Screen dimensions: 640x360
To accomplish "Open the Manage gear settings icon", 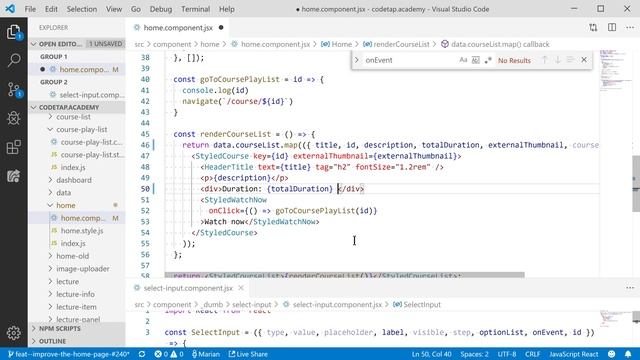I will (13, 333).
